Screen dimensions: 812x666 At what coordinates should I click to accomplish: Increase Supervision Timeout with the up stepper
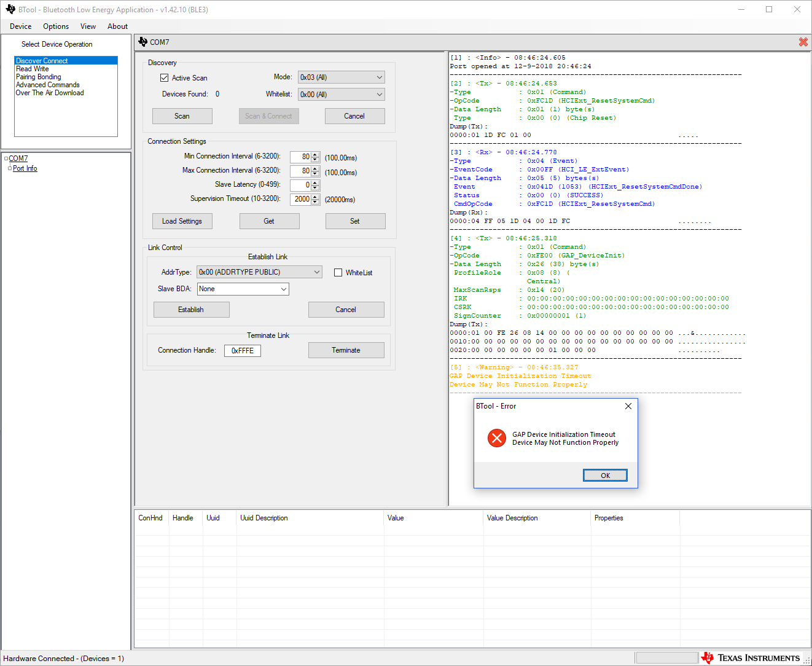coord(314,196)
